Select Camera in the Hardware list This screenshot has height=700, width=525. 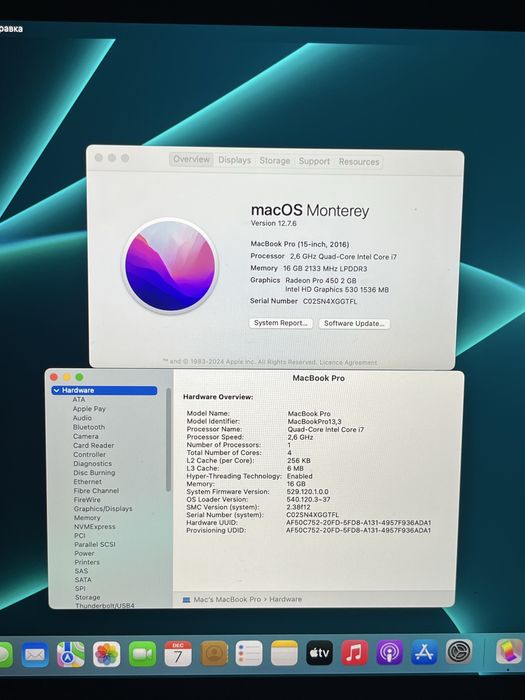tap(86, 436)
